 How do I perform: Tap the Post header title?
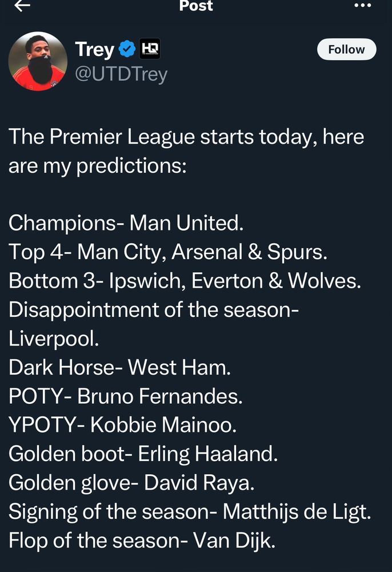196,6
